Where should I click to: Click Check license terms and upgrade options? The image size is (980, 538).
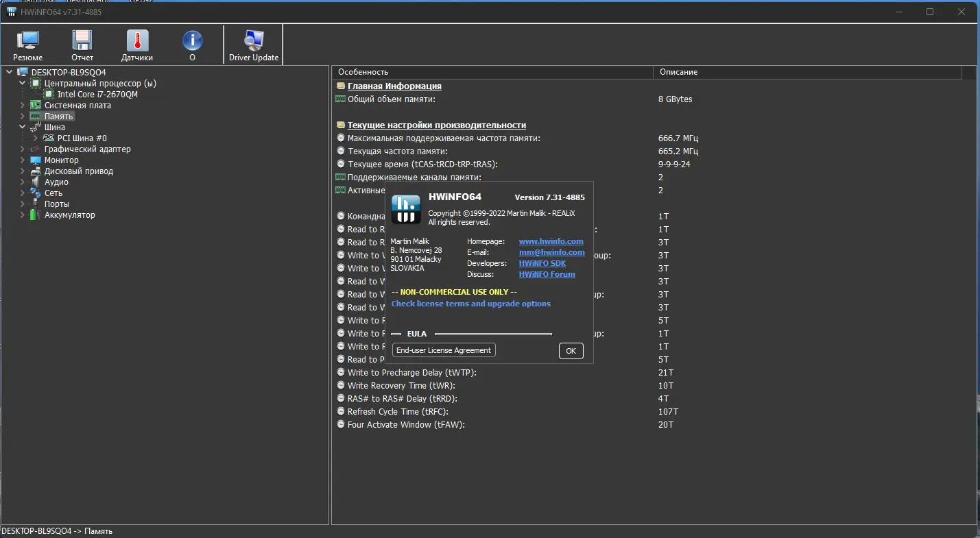471,304
